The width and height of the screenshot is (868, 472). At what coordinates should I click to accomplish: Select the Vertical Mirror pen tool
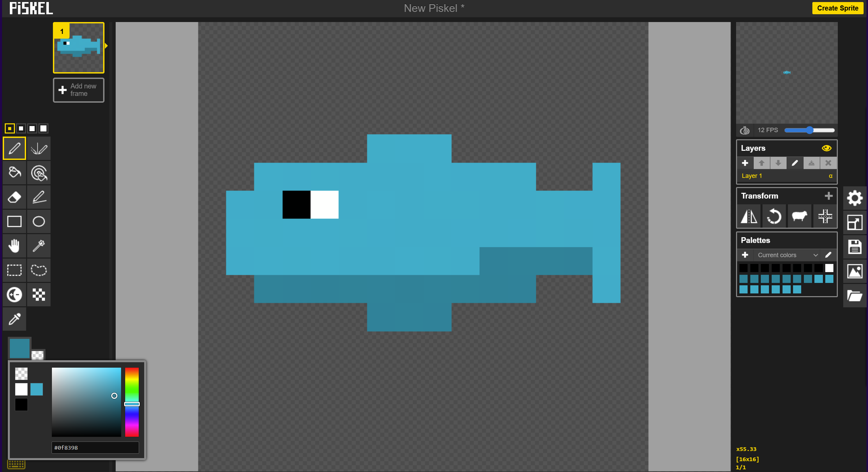39,148
